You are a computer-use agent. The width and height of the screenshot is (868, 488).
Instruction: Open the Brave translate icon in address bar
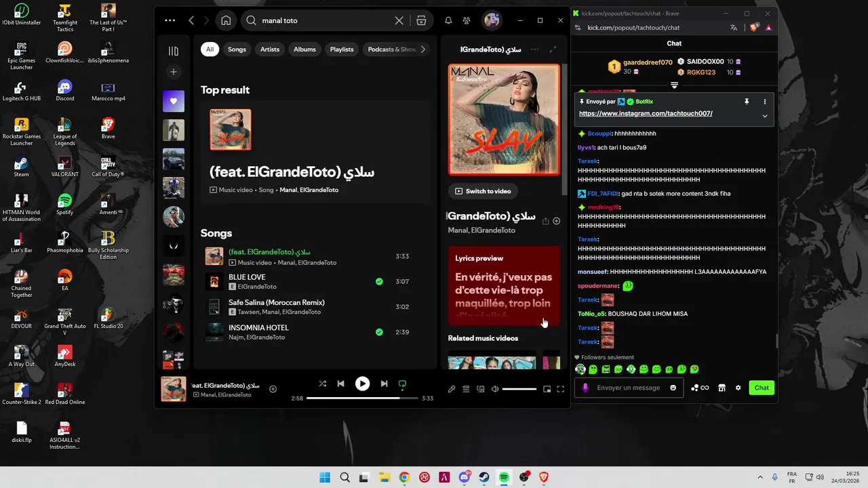click(734, 28)
